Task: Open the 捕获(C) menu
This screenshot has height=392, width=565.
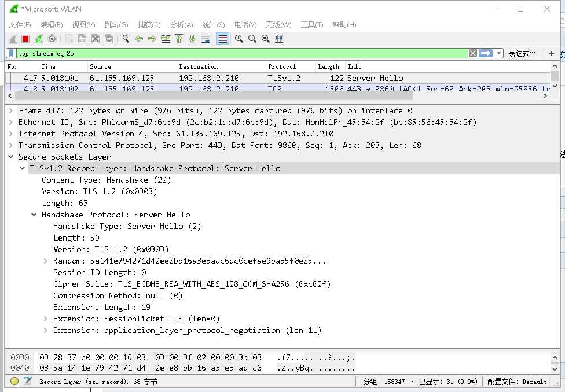Action: coord(149,24)
